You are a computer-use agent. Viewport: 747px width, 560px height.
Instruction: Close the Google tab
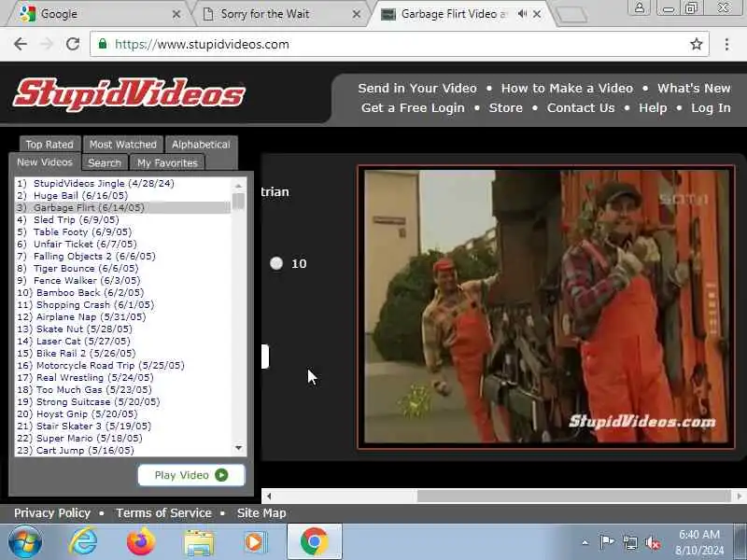click(x=176, y=14)
